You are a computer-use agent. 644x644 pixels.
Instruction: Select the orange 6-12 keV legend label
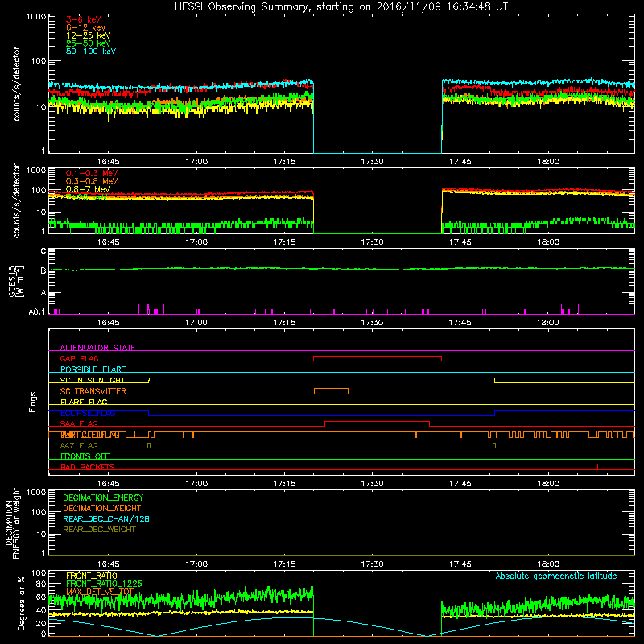(x=86, y=27)
